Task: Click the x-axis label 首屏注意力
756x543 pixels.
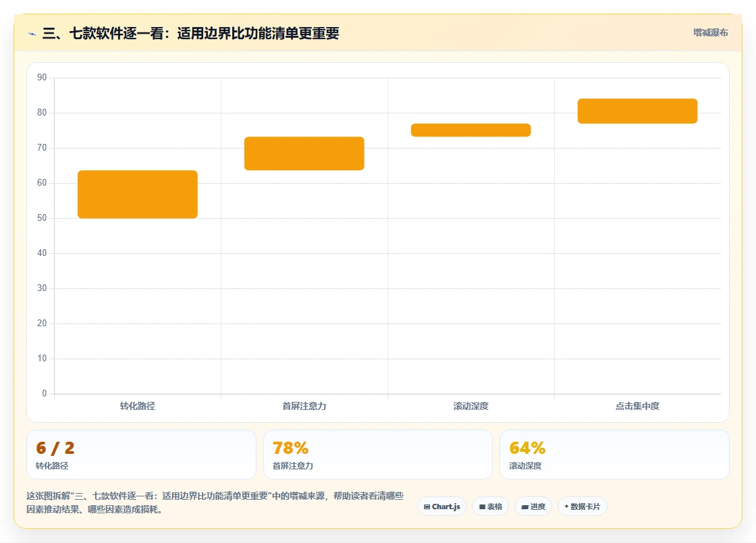Action: [304, 406]
